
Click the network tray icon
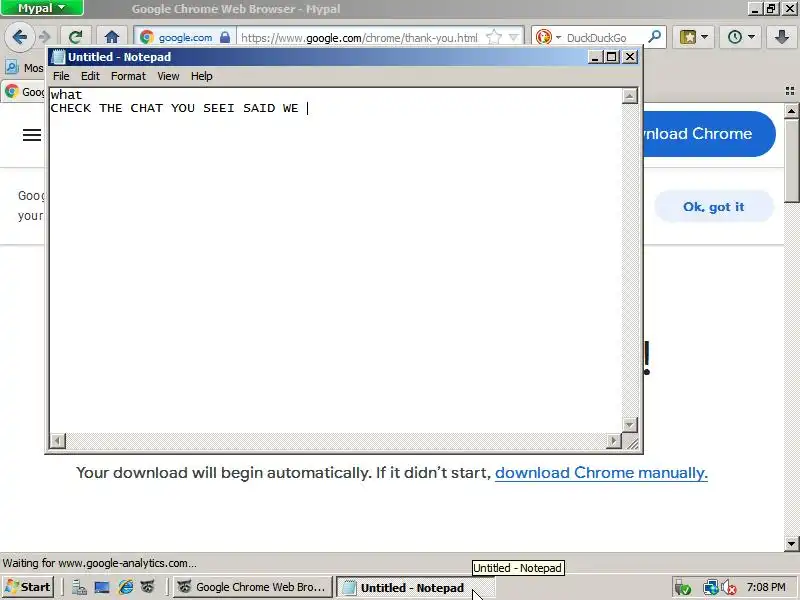pos(710,588)
